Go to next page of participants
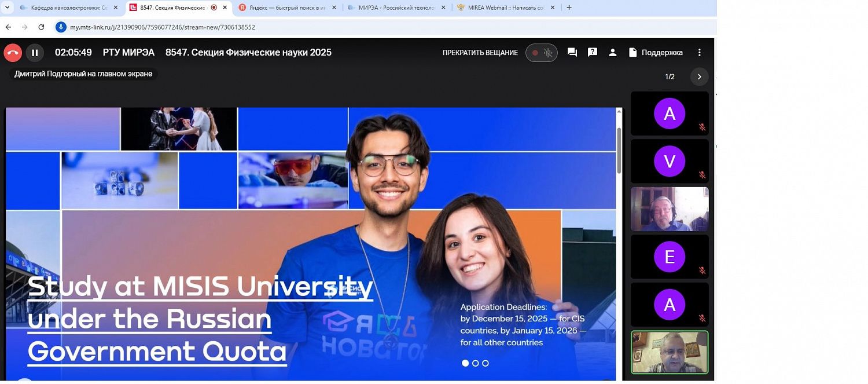868x384 pixels. coord(699,76)
